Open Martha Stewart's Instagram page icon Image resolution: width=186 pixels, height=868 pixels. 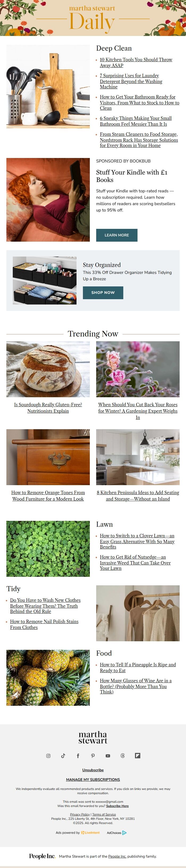pos(48,756)
